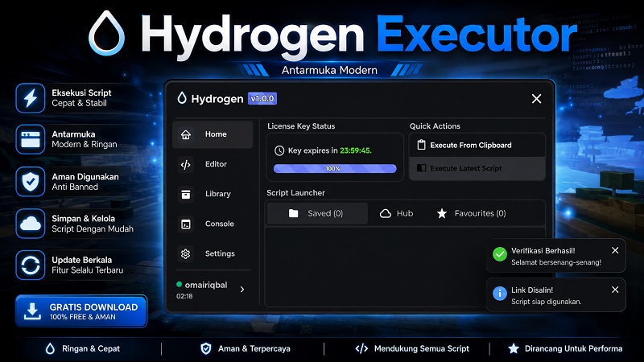Open the Library page

coord(213,194)
